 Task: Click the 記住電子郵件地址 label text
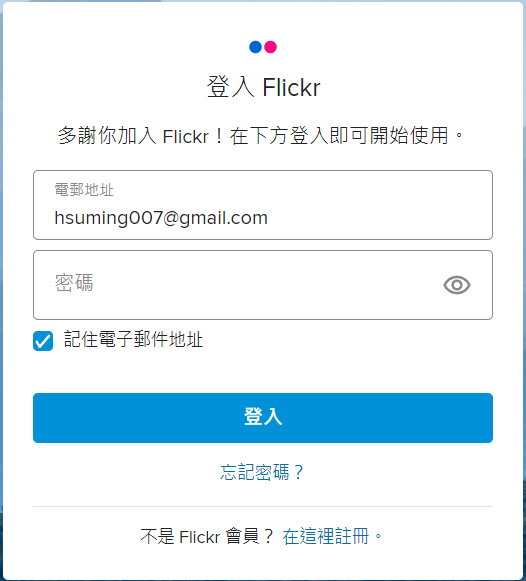133,339
